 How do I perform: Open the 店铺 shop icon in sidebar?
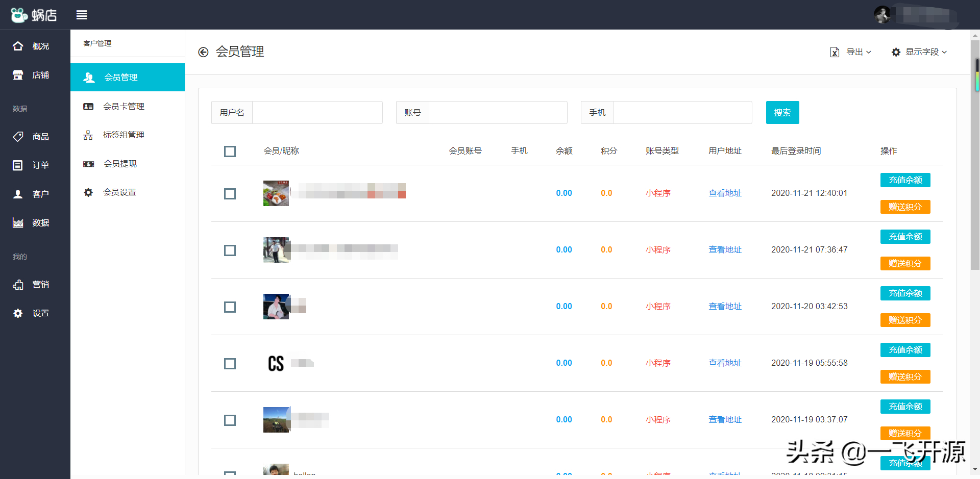18,75
